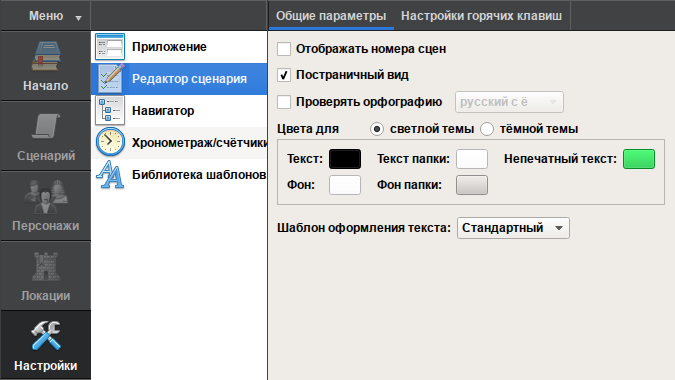Switch to the Общие параметры tab
Image resolution: width=675 pixels, height=380 pixels.
(x=331, y=16)
